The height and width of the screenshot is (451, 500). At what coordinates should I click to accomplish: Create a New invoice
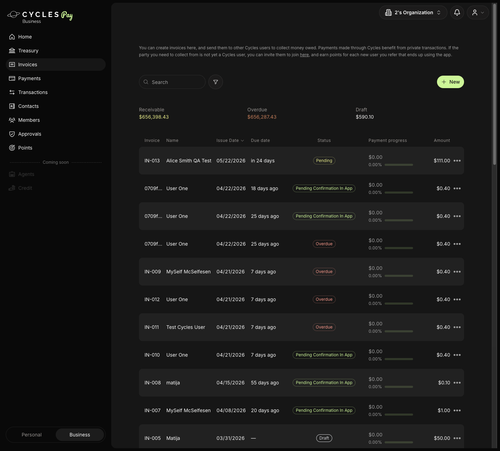pyautogui.click(x=450, y=82)
